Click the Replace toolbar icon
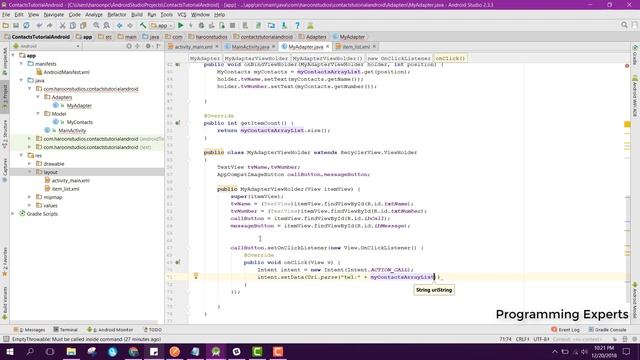640x360 pixels. (x=107, y=25)
